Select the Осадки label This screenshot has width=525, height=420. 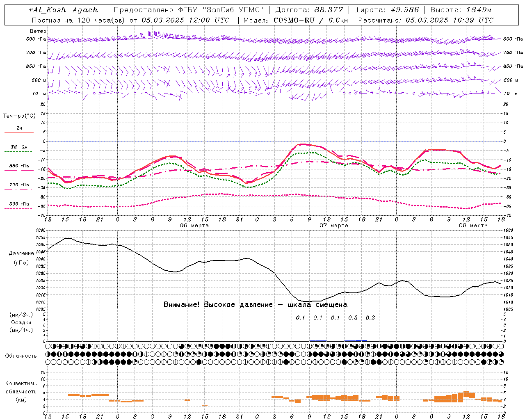point(21,322)
